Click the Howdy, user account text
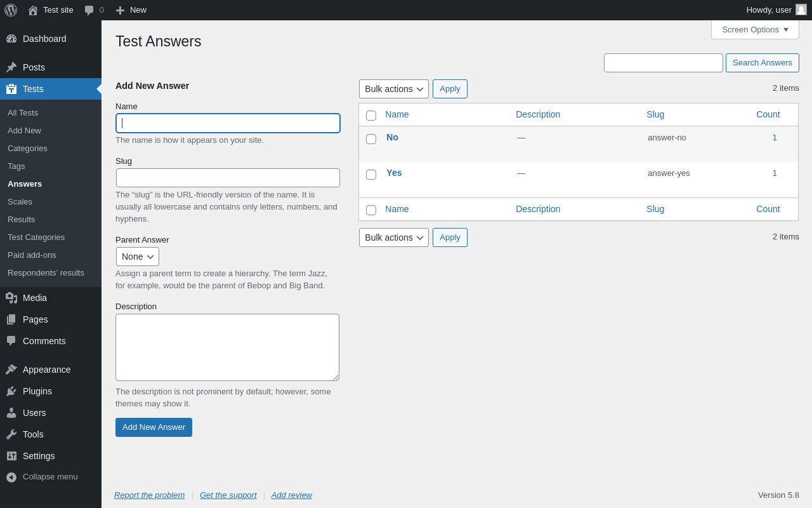The height and width of the screenshot is (508, 812). tap(769, 10)
